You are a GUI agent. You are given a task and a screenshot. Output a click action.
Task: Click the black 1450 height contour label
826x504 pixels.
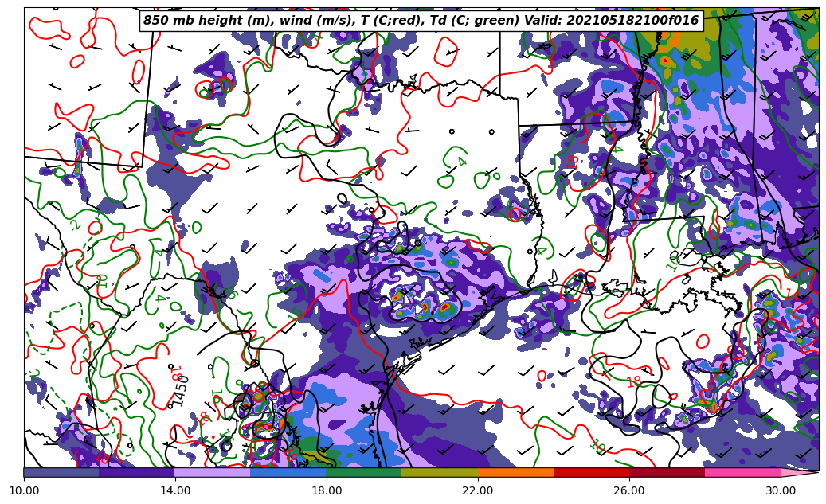(x=181, y=390)
